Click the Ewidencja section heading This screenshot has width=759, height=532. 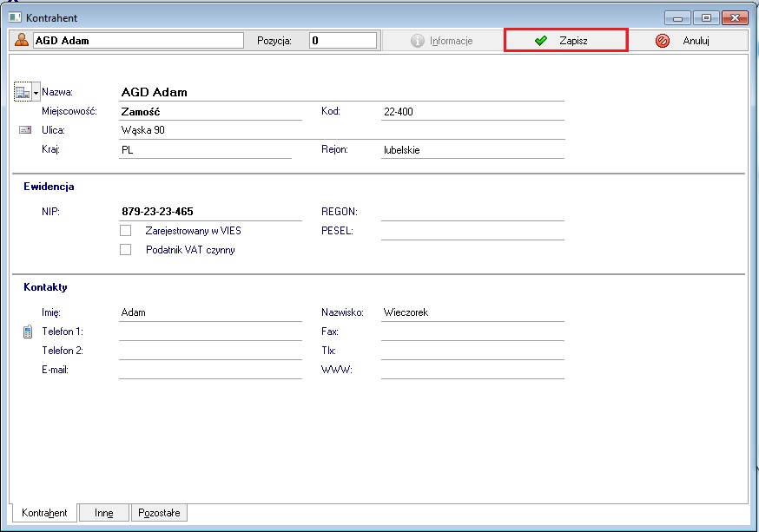coord(49,187)
